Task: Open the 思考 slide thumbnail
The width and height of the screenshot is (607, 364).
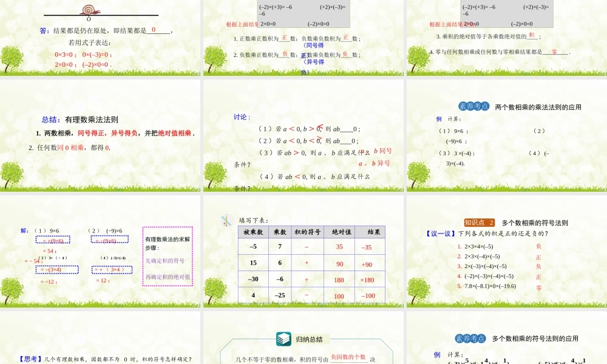Action: pos(100,338)
